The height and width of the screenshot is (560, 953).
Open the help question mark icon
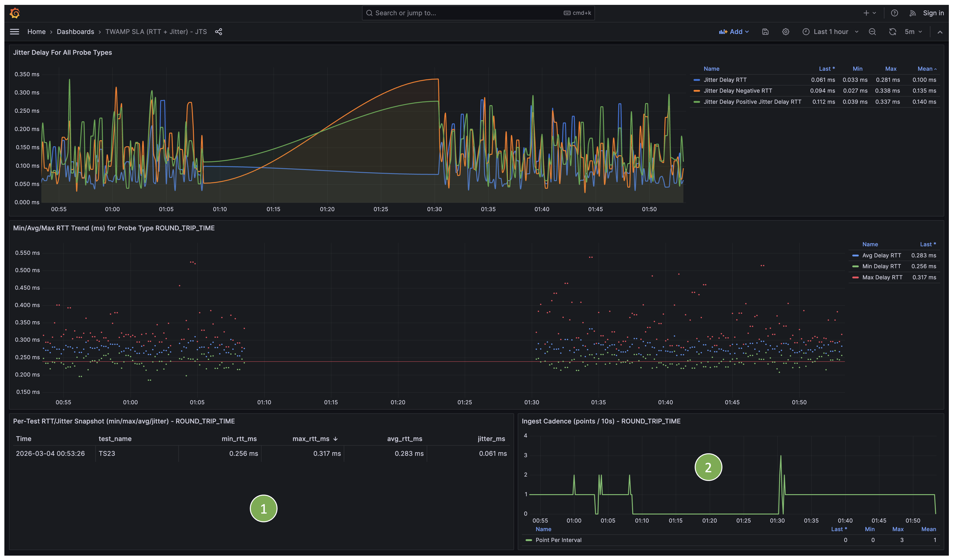[894, 13]
